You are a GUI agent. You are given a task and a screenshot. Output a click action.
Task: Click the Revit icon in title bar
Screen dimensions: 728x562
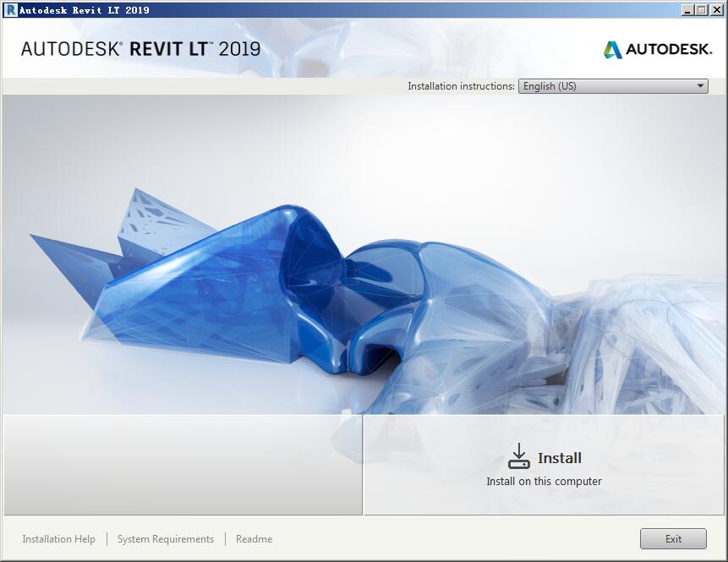point(10,10)
